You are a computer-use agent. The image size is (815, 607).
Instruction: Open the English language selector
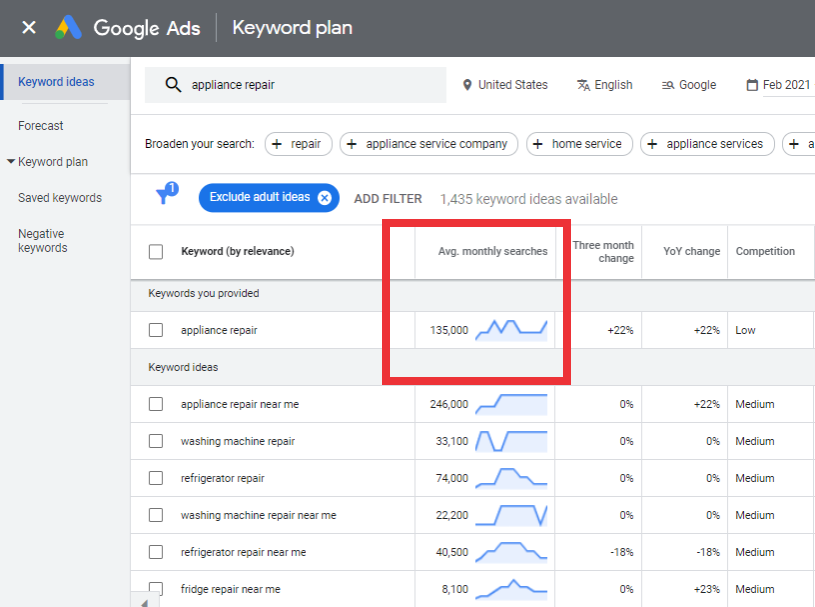tap(605, 85)
